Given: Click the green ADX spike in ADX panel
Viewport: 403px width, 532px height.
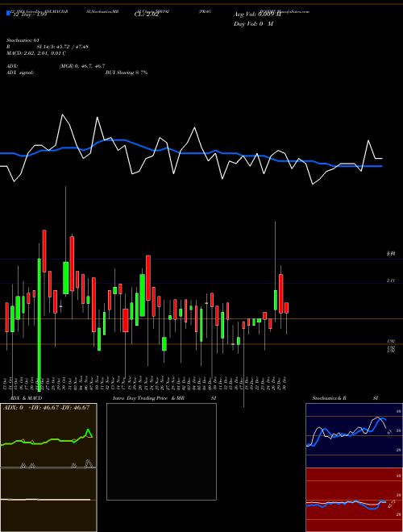Looking at the screenshot, I should pyautogui.click(x=88, y=433).
